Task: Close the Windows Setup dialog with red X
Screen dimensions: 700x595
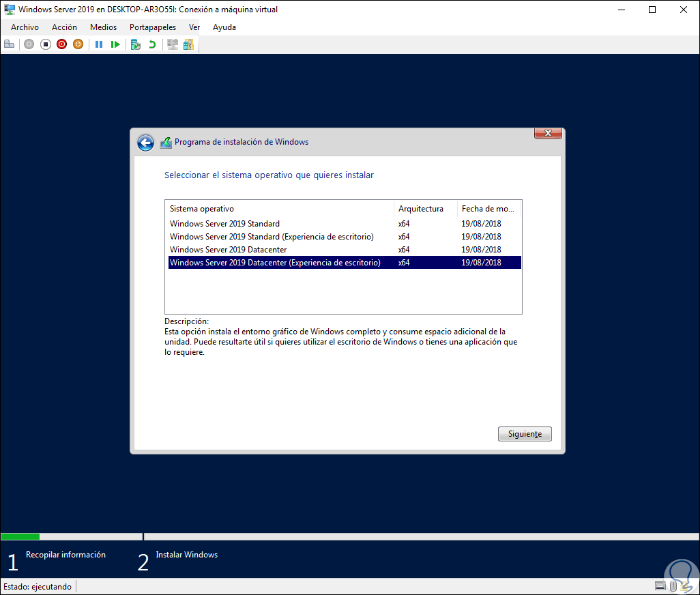Action: (548, 133)
